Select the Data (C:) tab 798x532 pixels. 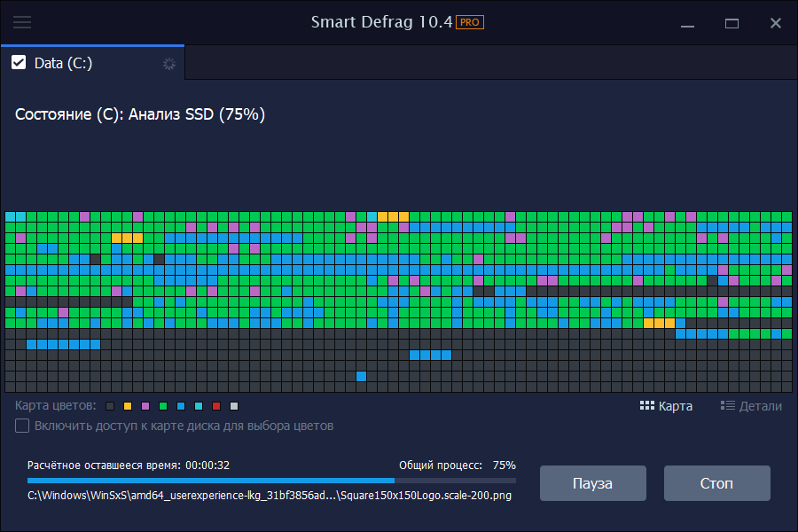pos(92,63)
